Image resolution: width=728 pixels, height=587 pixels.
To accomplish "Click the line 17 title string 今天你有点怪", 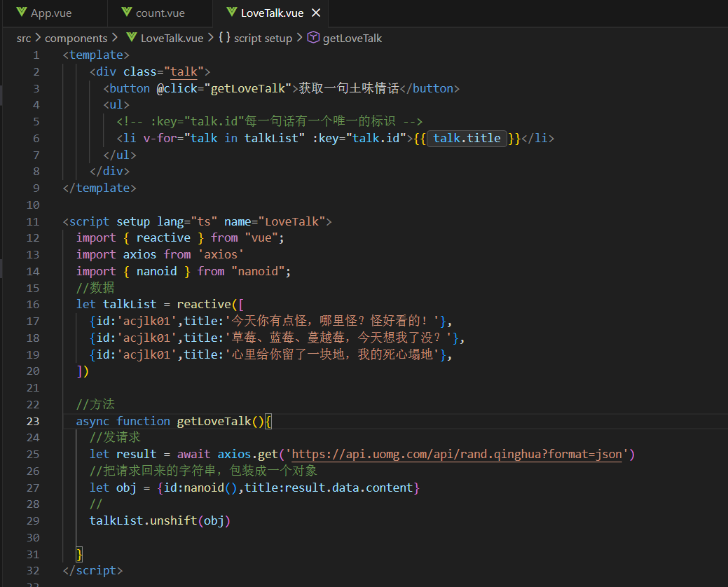I will tap(332, 321).
